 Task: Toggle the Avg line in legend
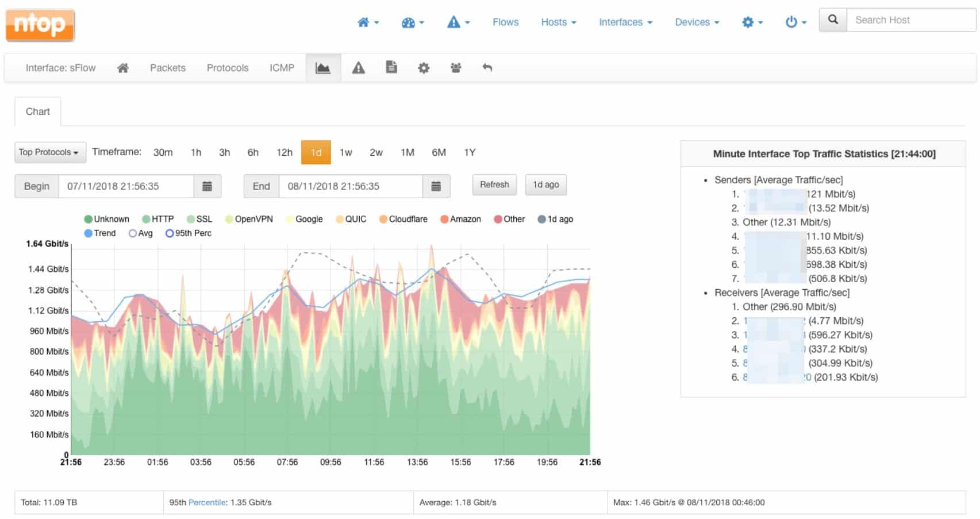tap(141, 233)
